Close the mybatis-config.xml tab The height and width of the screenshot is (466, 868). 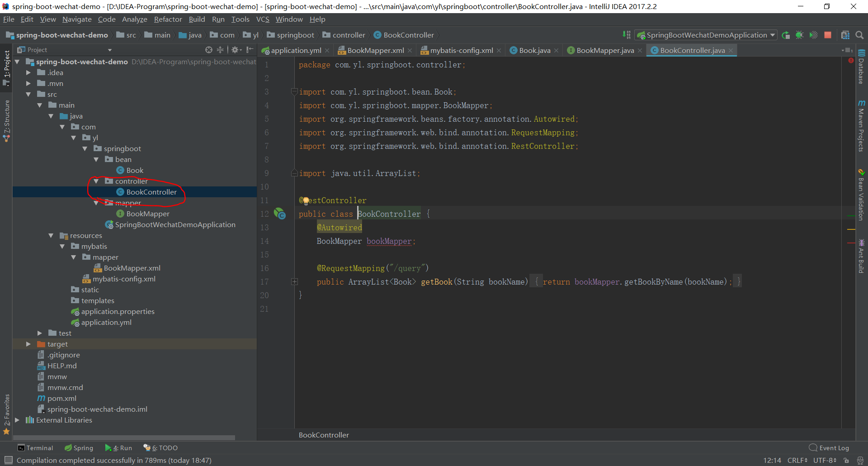499,50
